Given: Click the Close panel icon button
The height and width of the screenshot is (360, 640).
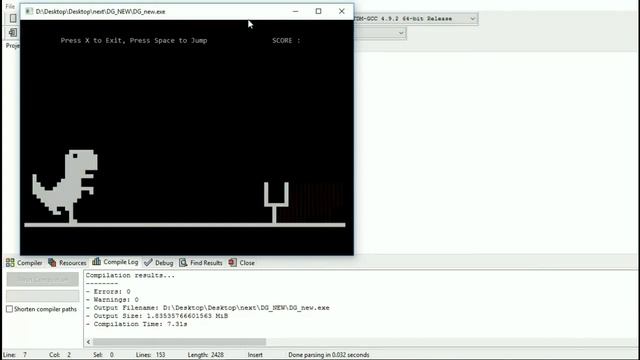Looking at the screenshot, I should click(x=242, y=263).
